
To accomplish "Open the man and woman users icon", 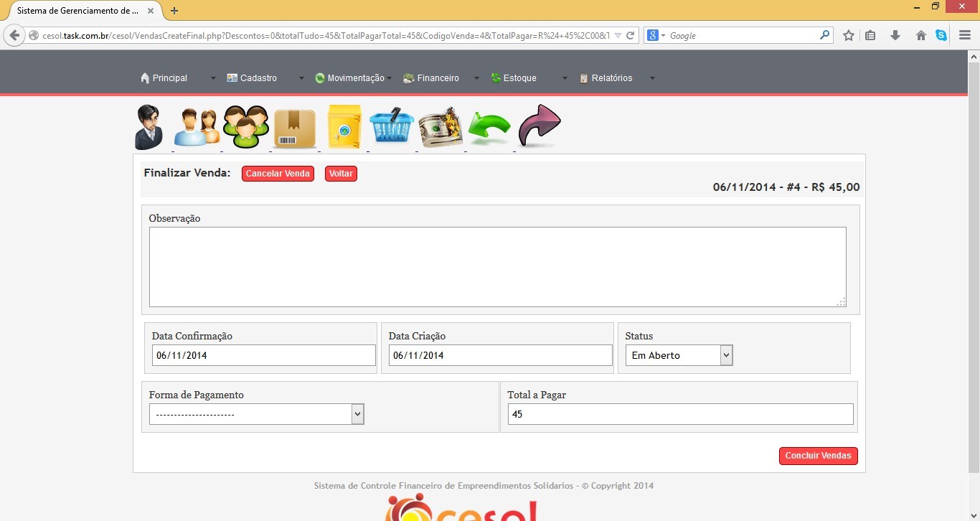I will [197, 128].
